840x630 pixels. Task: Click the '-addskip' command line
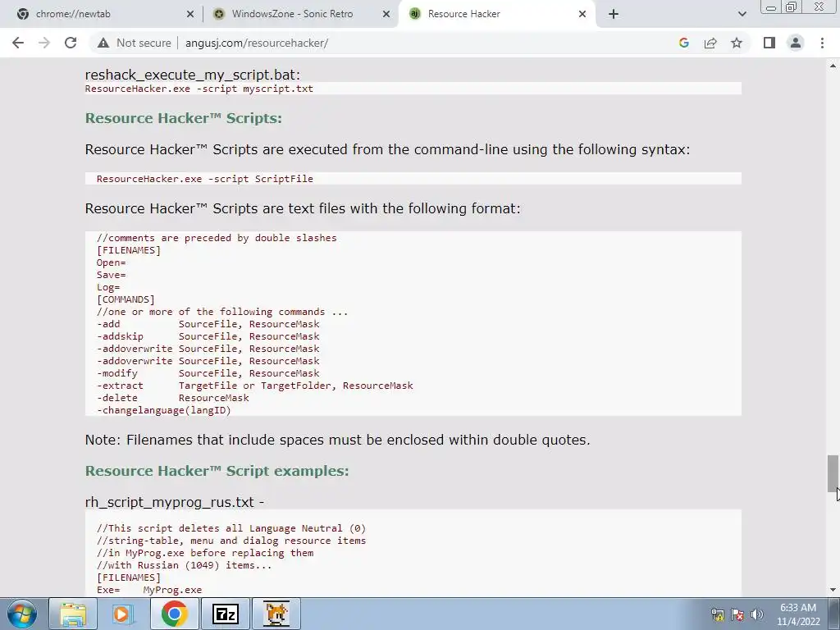point(208,336)
